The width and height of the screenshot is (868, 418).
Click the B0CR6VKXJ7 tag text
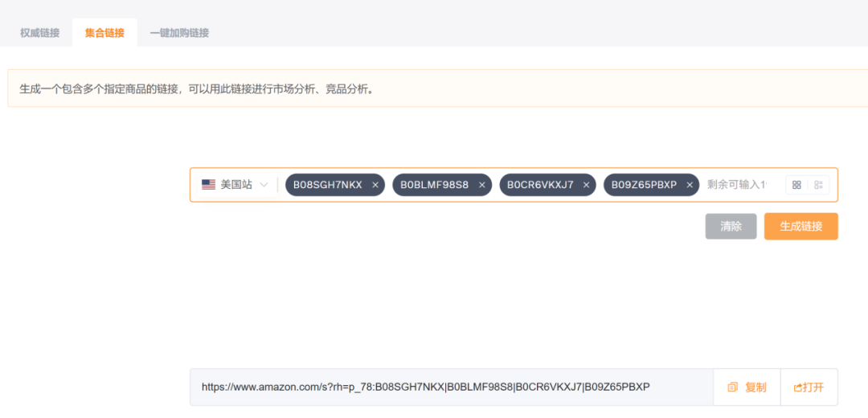coord(540,185)
